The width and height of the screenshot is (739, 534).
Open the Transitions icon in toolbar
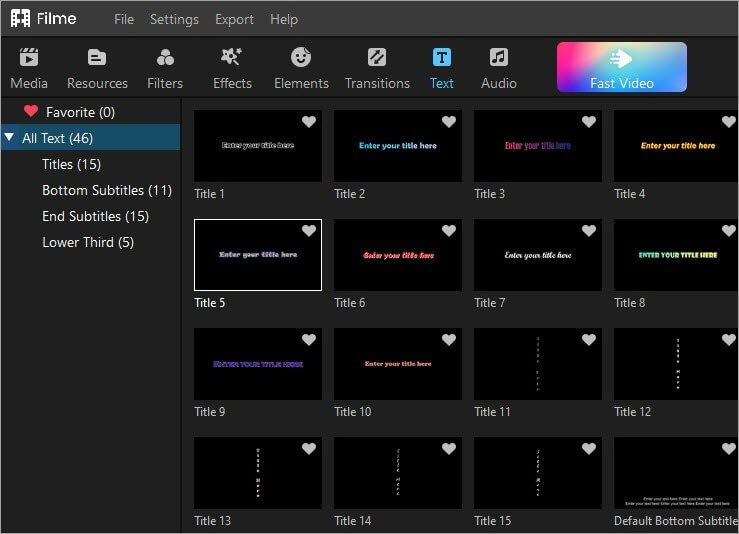coord(377,58)
